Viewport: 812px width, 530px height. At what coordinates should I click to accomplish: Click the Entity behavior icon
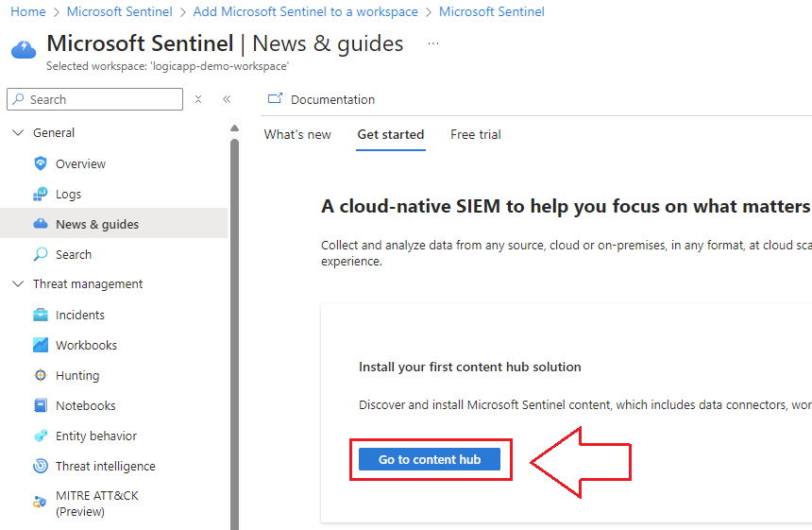40,436
